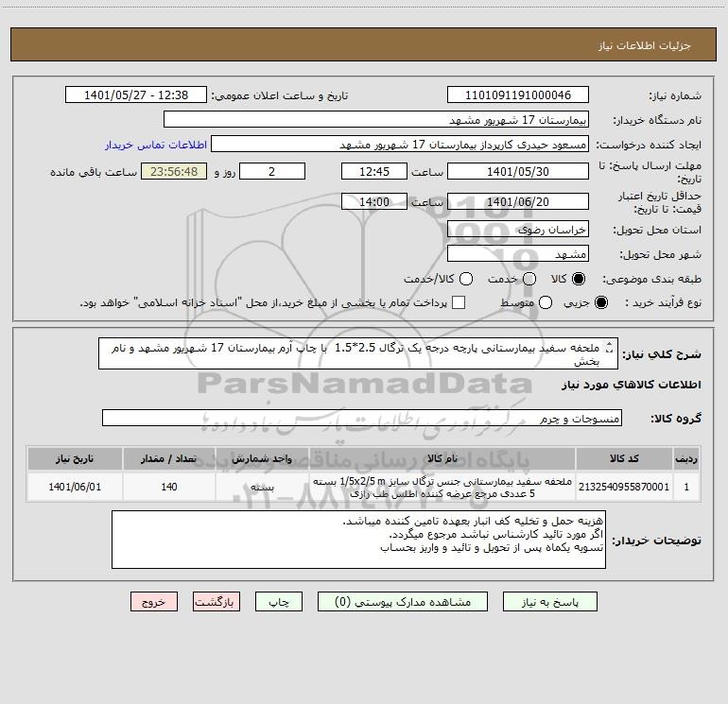728x704 pixels.
Task: Click the توضیحات خریدار notes text area
Action: pos(358,540)
